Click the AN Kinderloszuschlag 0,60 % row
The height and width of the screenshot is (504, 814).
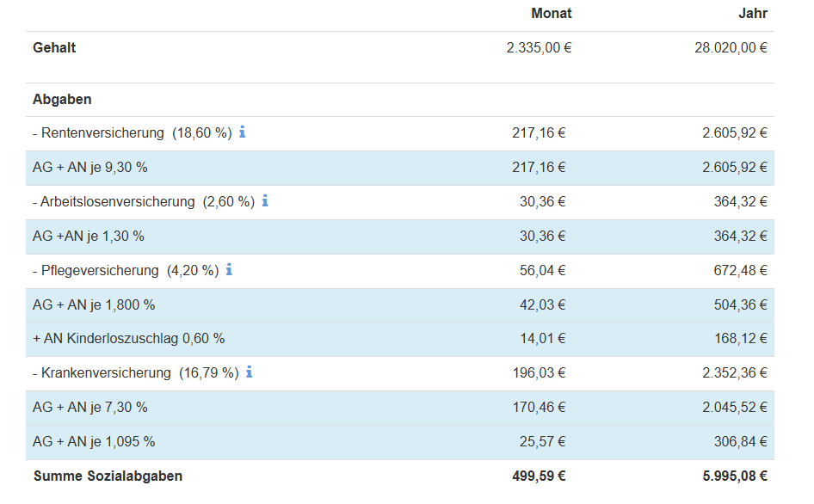click(x=129, y=339)
